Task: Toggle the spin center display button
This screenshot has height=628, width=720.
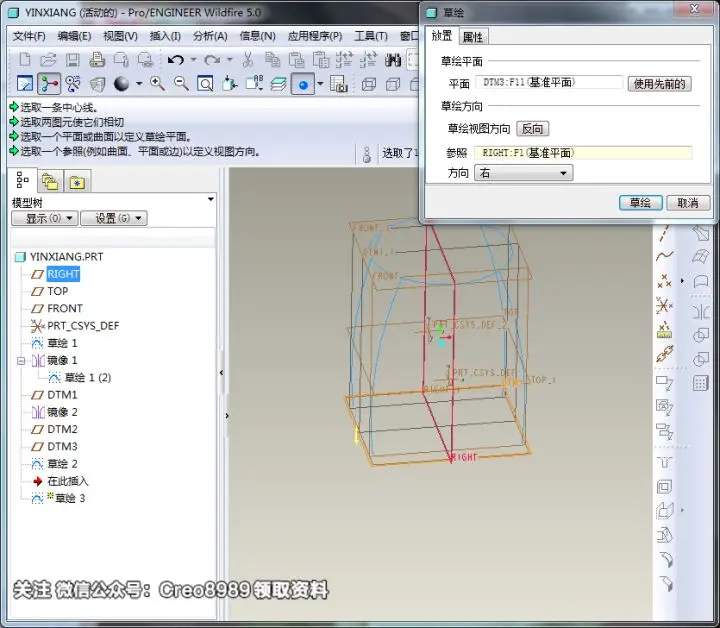Action: tap(303, 84)
